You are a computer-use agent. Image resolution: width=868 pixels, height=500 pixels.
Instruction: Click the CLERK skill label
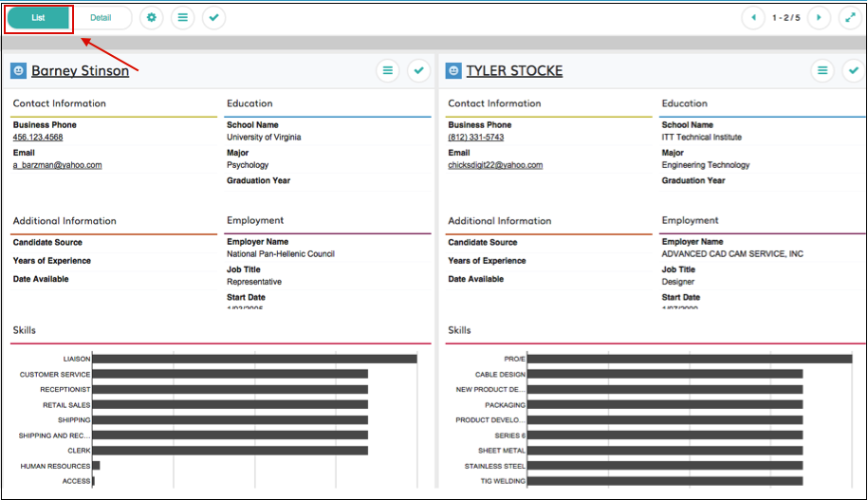79,451
